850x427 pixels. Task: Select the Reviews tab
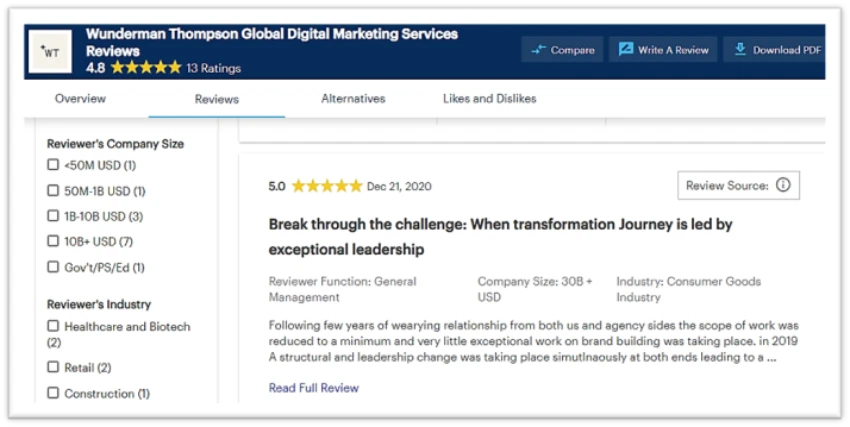point(217,99)
